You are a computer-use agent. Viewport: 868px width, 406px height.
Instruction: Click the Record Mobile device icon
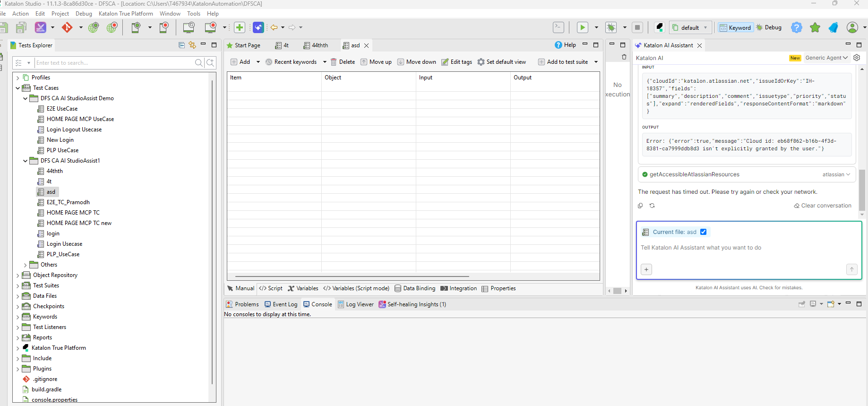pos(164,27)
